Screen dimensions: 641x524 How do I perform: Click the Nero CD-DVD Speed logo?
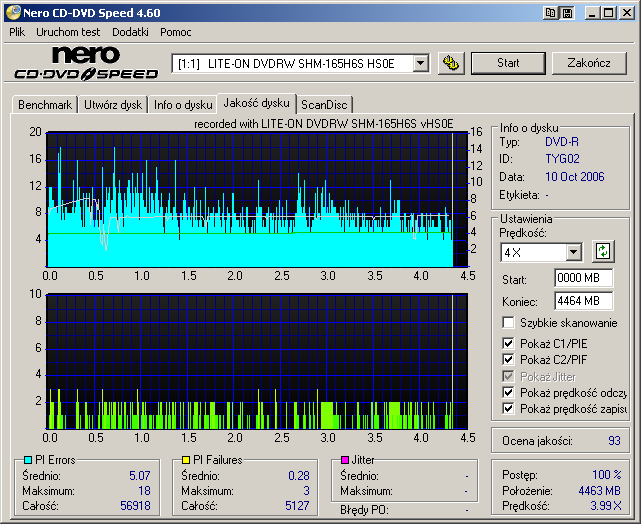[86, 63]
